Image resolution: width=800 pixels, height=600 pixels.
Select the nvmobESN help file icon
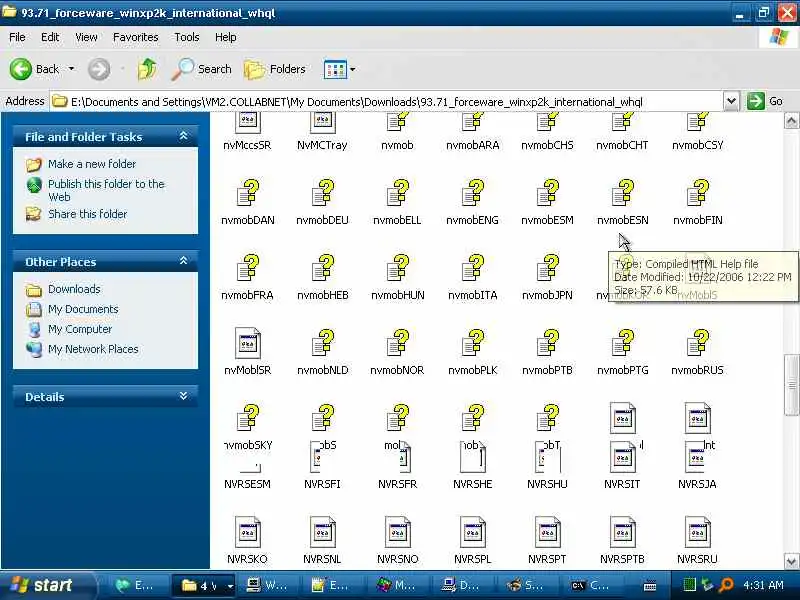pyautogui.click(x=622, y=193)
